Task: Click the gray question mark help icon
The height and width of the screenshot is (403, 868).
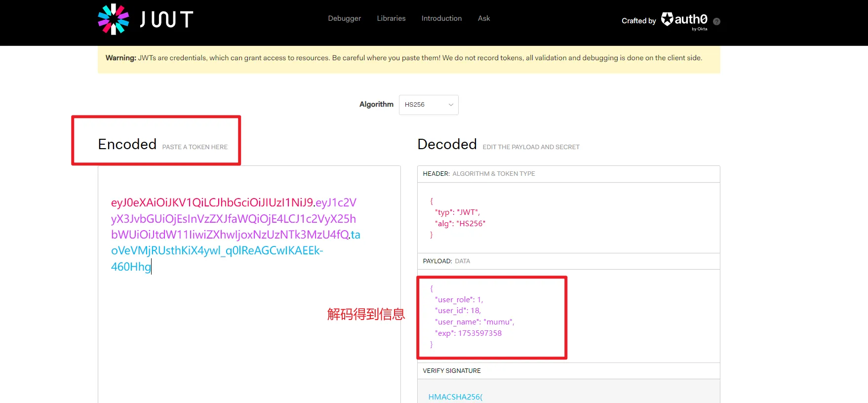Action: click(717, 21)
